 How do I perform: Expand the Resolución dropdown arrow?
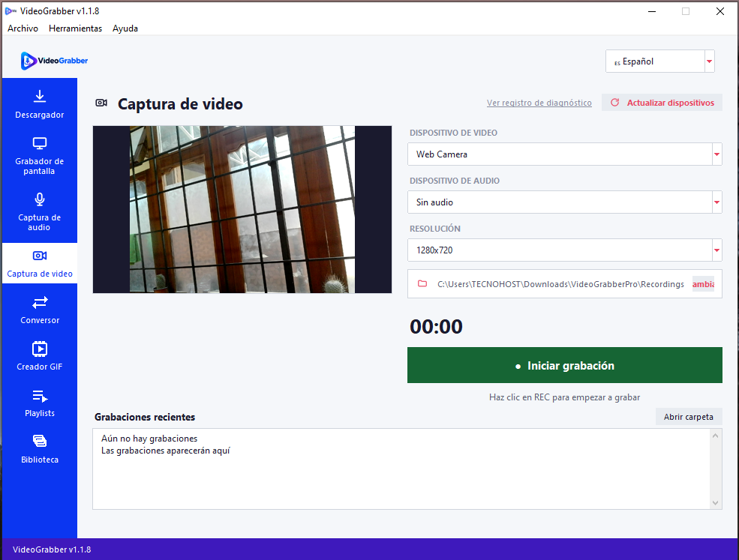tap(716, 250)
